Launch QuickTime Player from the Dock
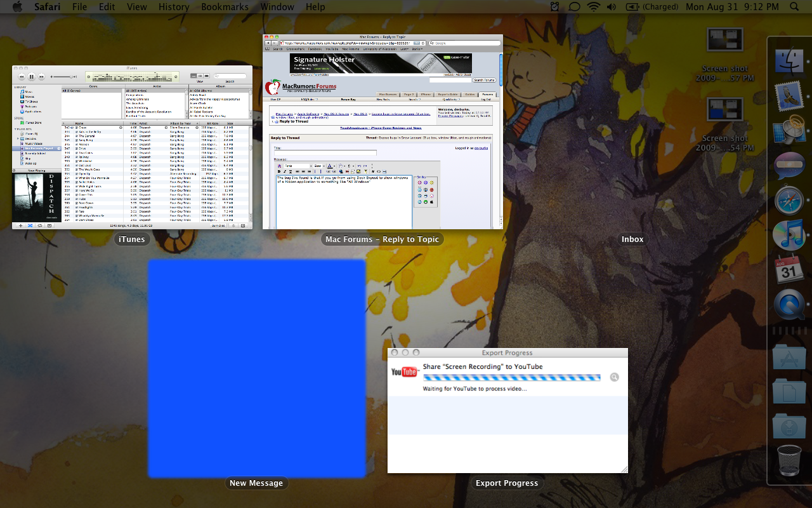 click(x=789, y=305)
